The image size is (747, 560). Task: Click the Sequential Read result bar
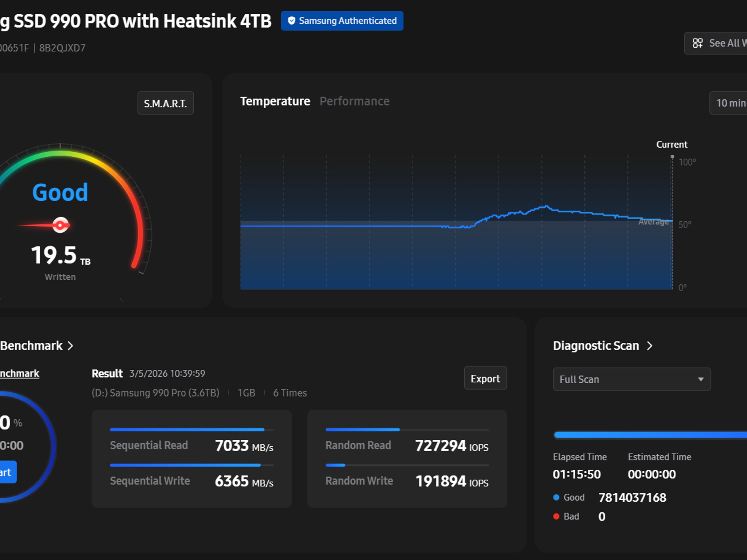(192, 429)
